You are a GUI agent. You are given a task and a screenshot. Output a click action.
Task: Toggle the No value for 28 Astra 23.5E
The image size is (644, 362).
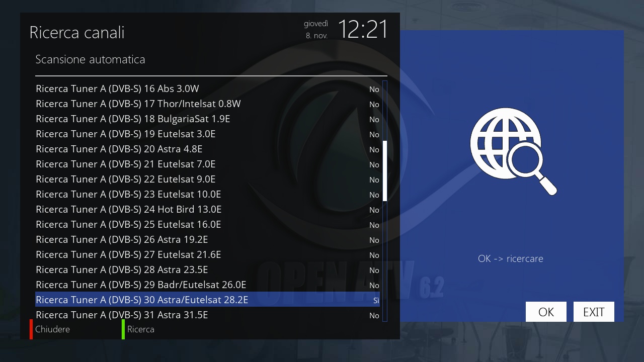click(x=374, y=270)
